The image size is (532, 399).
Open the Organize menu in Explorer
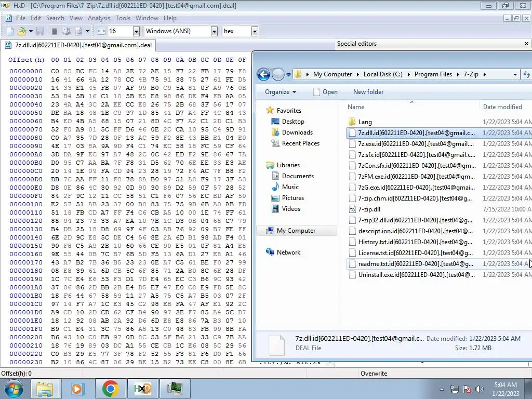coord(280,92)
